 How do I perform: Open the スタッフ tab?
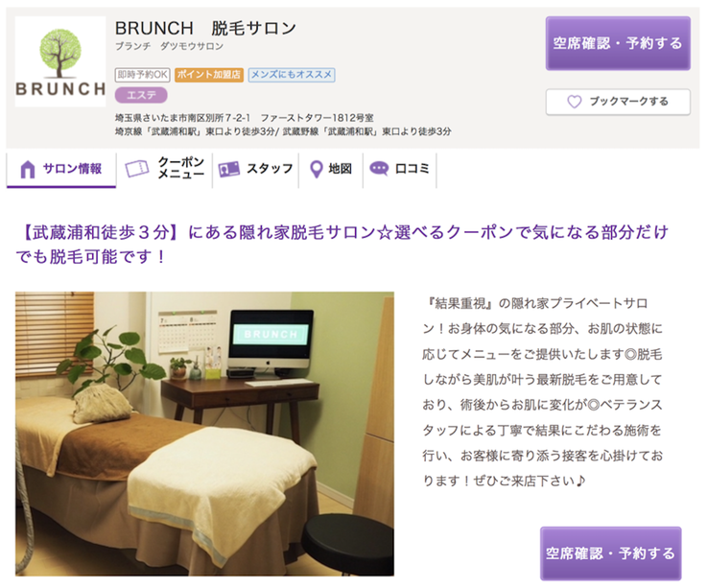(x=256, y=170)
